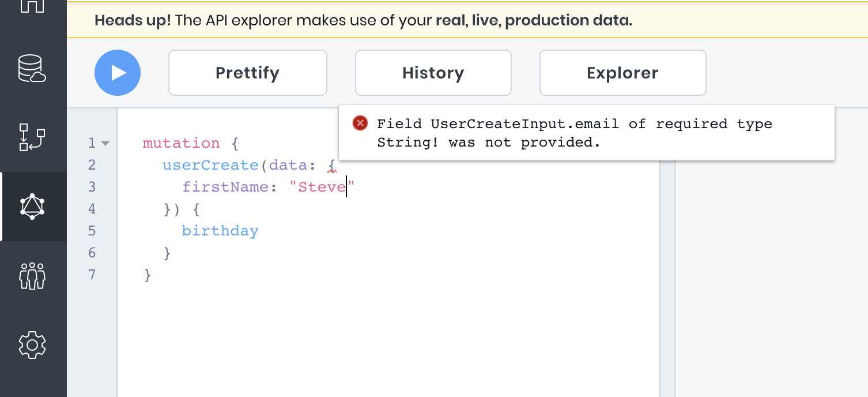Open Settings via the gear icon
The image size is (868, 397).
[32, 344]
